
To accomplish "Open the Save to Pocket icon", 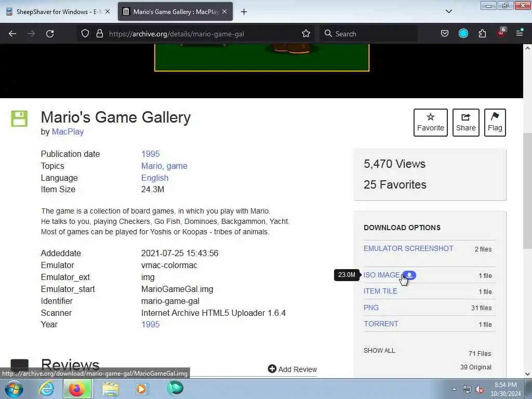I will (x=445, y=34).
